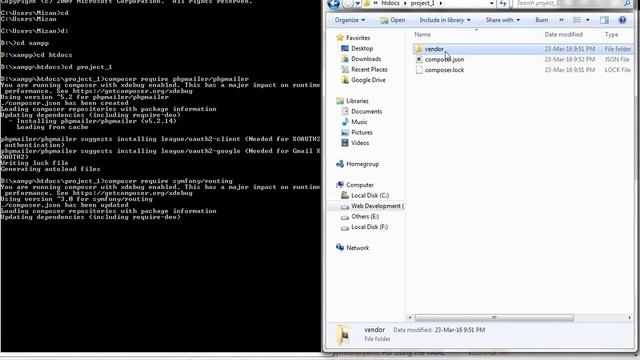The height and width of the screenshot is (360, 640).
Task: Click the horizontal scrollbar thumb
Action: pos(494,318)
